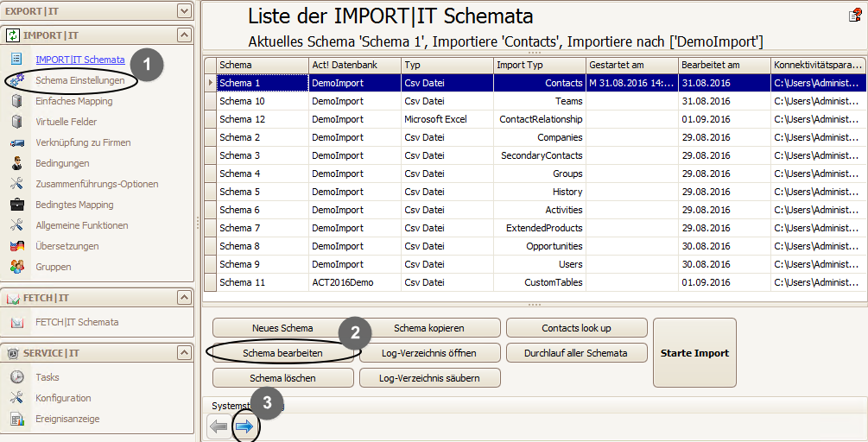Open Bedingtes Mapping
Screen dimensions: 868x442
[x=75, y=205]
